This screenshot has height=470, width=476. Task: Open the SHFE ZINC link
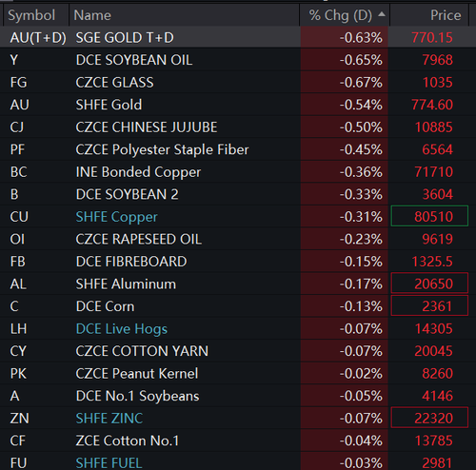click(x=109, y=419)
